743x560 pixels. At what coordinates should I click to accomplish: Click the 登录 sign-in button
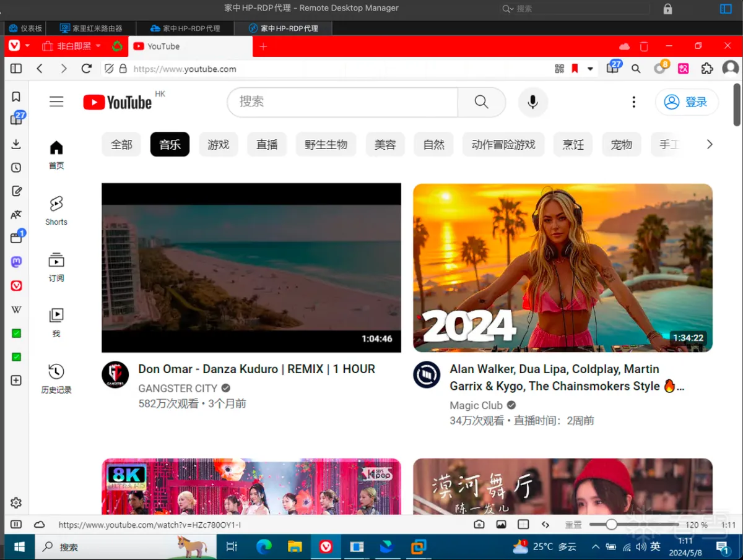coord(687,102)
